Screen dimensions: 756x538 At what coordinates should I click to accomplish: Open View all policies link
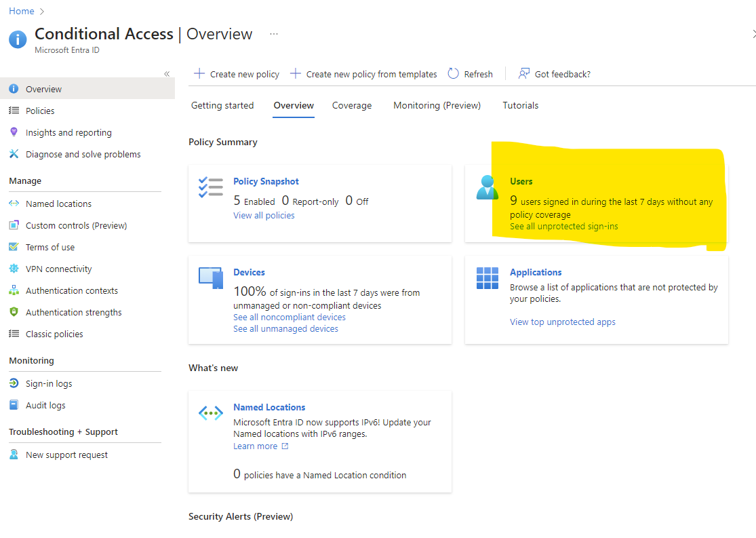[264, 215]
